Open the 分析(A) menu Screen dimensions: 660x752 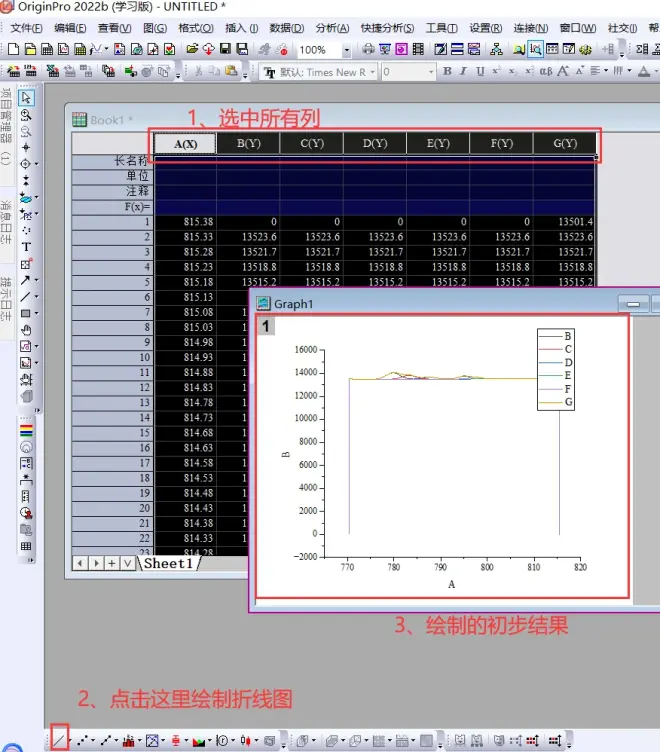(x=331, y=28)
